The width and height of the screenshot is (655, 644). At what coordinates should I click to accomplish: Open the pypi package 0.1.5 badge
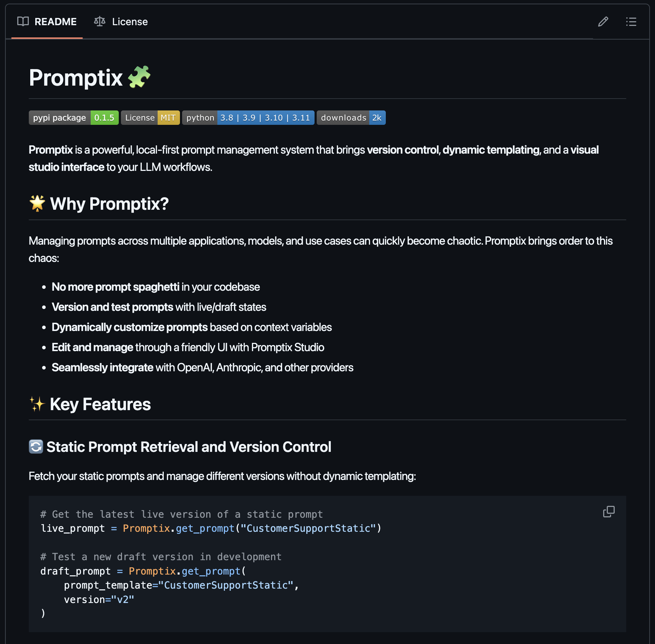pyautogui.click(x=73, y=118)
